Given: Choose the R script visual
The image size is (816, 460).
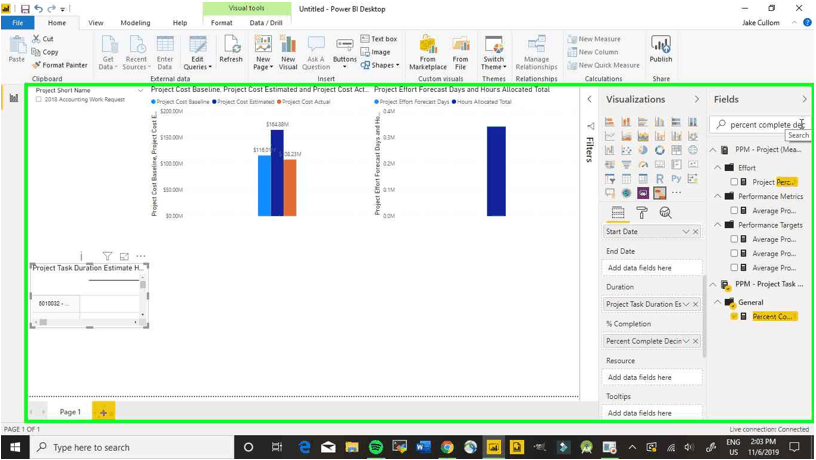Looking at the screenshot, I should coord(659,179).
